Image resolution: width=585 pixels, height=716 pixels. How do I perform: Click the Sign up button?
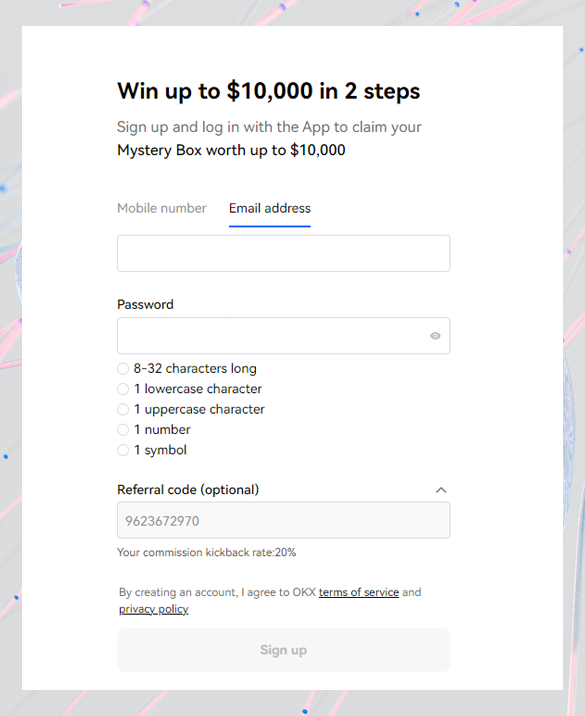coord(284,650)
